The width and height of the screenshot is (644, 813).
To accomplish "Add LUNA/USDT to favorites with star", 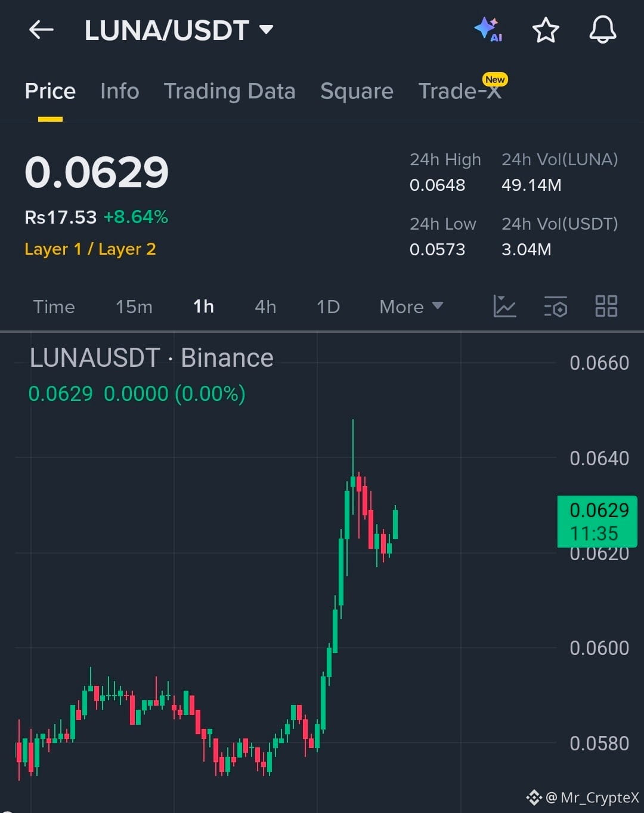I will pyautogui.click(x=545, y=30).
